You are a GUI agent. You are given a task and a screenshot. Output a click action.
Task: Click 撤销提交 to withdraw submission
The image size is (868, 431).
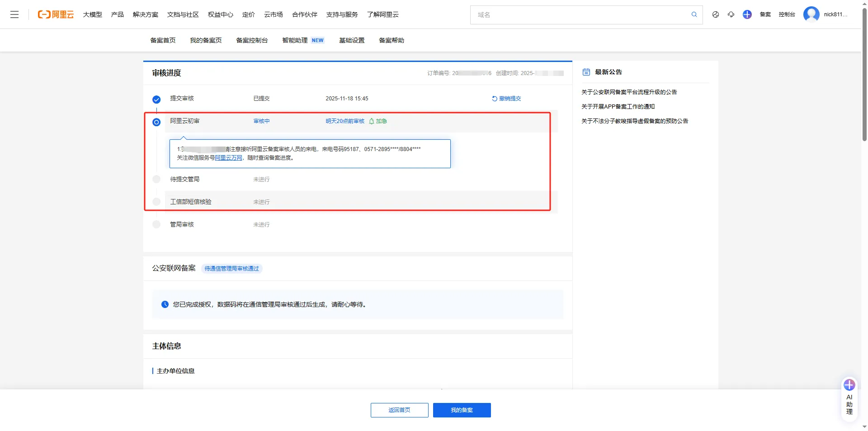coord(507,99)
